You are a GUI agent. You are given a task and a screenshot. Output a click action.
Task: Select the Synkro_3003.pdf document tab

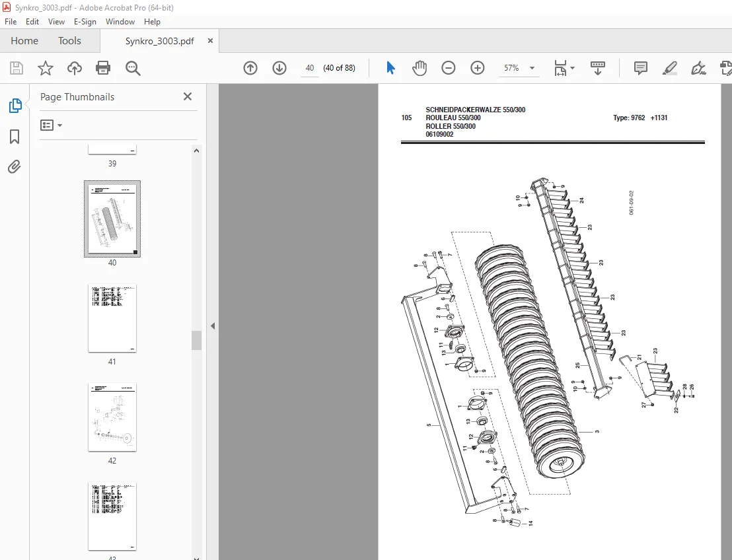(159, 41)
